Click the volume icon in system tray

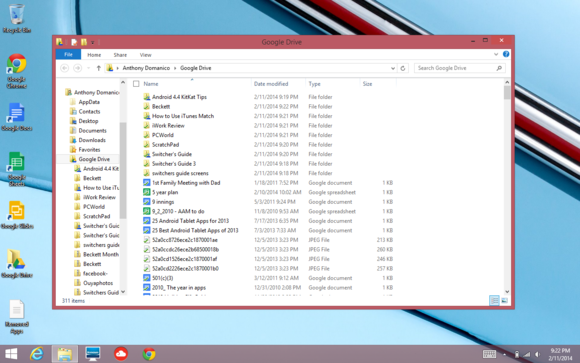[537, 354]
